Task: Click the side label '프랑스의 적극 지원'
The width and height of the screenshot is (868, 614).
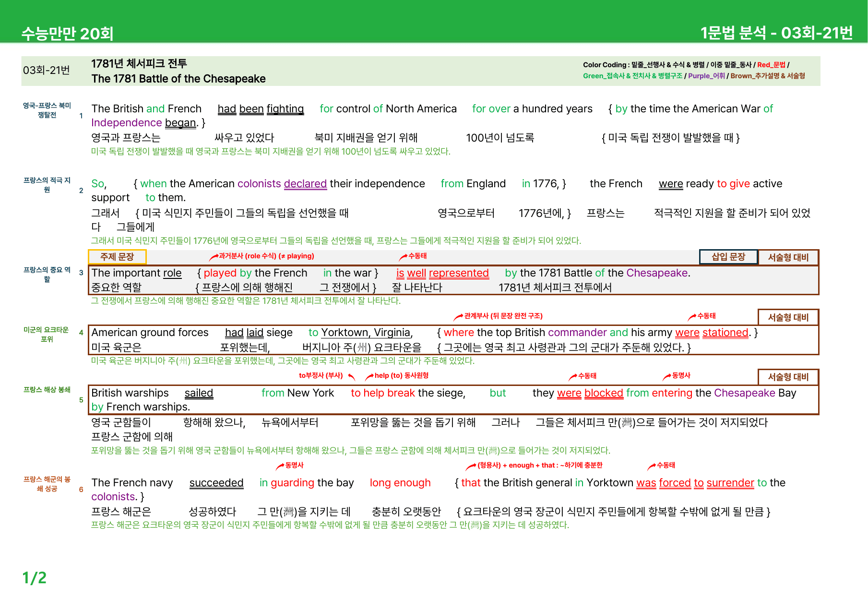Action: pyautogui.click(x=47, y=185)
